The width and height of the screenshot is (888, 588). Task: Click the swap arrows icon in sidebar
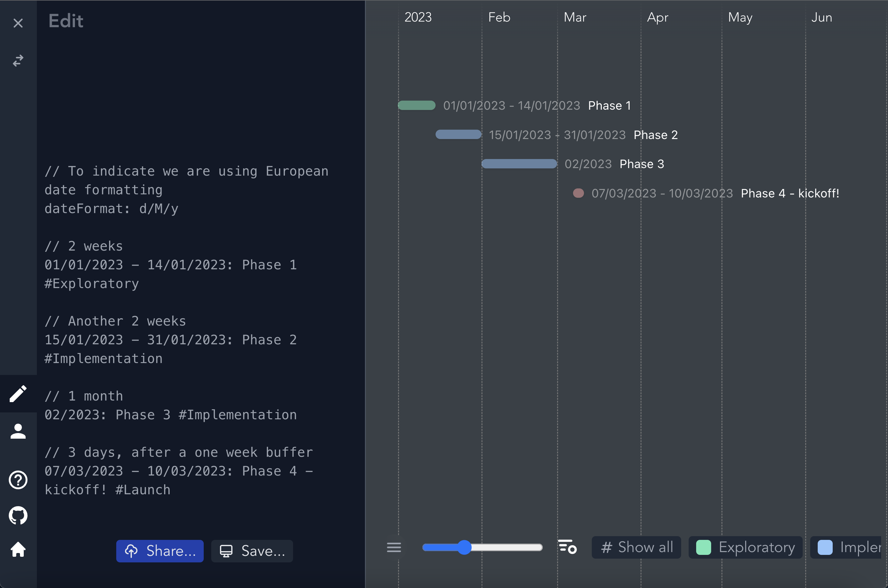pyautogui.click(x=18, y=60)
